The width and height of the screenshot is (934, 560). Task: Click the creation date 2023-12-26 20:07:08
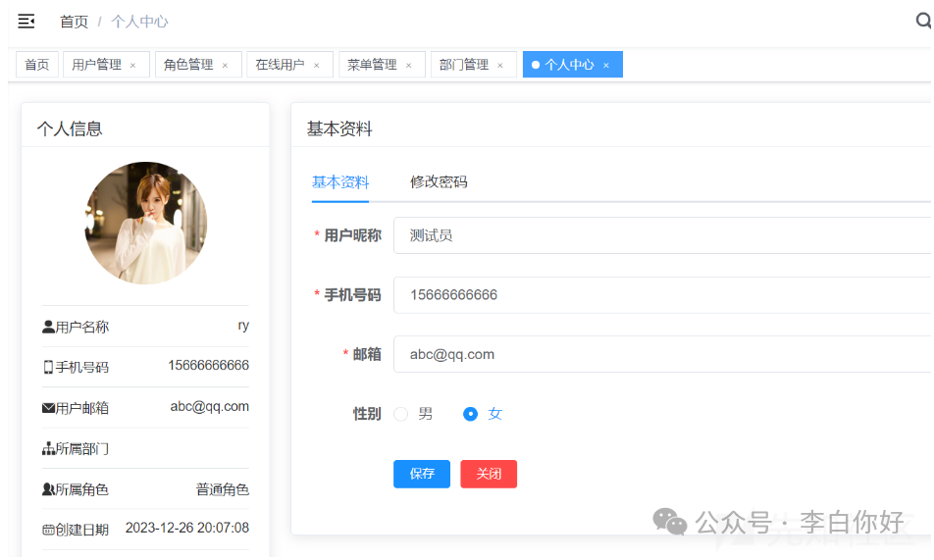coord(187,528)
